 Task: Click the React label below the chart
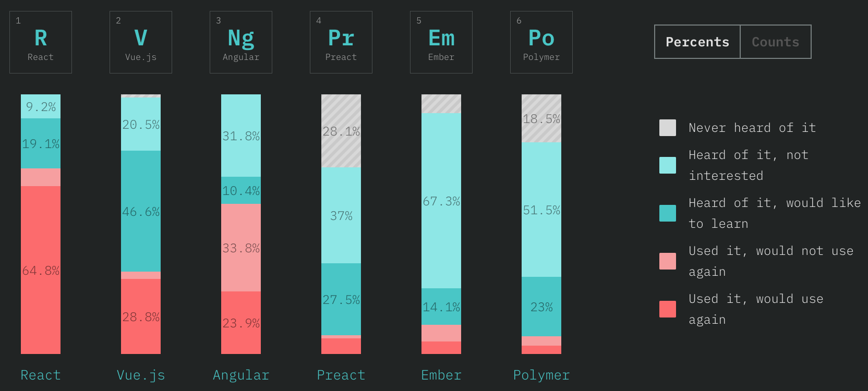point(41,375)
